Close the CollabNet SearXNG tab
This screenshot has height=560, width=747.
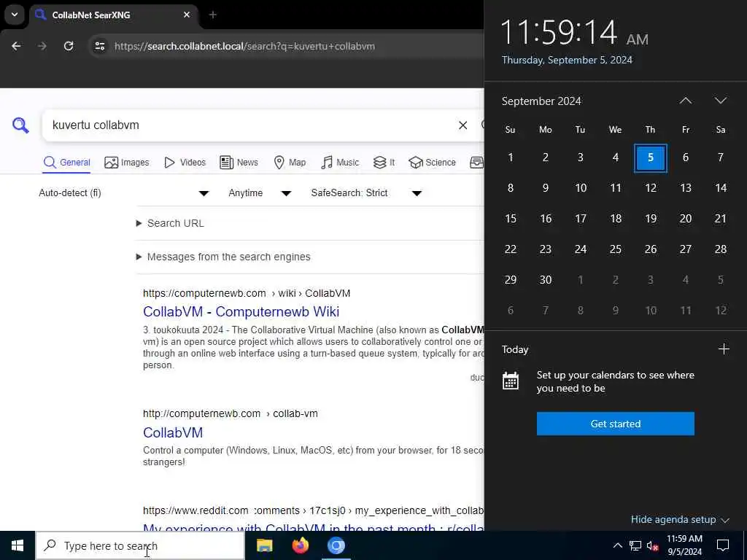pos(187,15)
